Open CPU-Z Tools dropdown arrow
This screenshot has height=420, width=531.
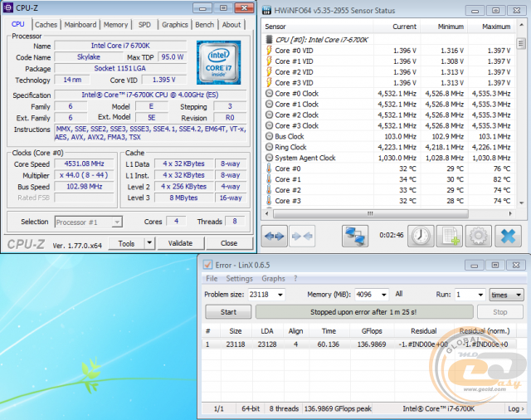(x=149, y=243)
